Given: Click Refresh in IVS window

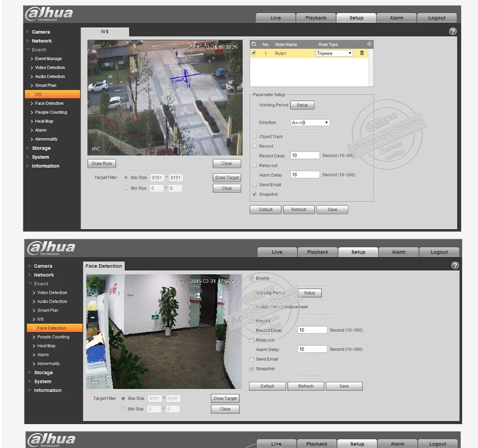Looking at the screenshot, I should coord(299,210).
